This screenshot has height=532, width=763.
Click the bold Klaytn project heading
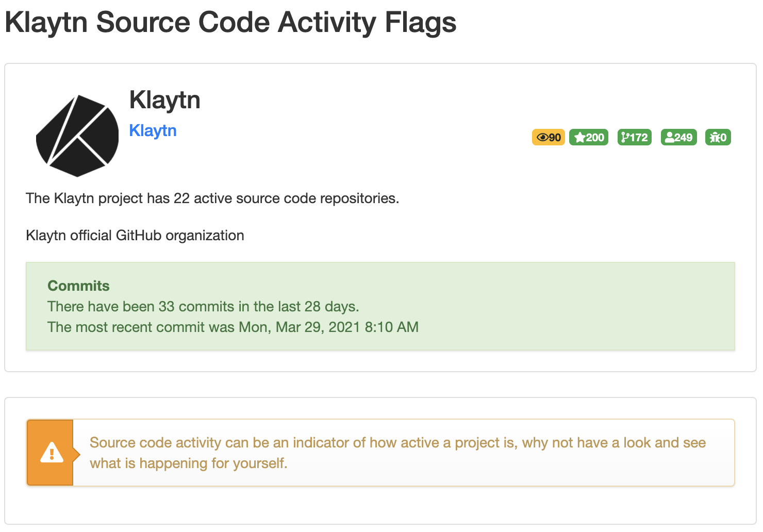[164, 99]
